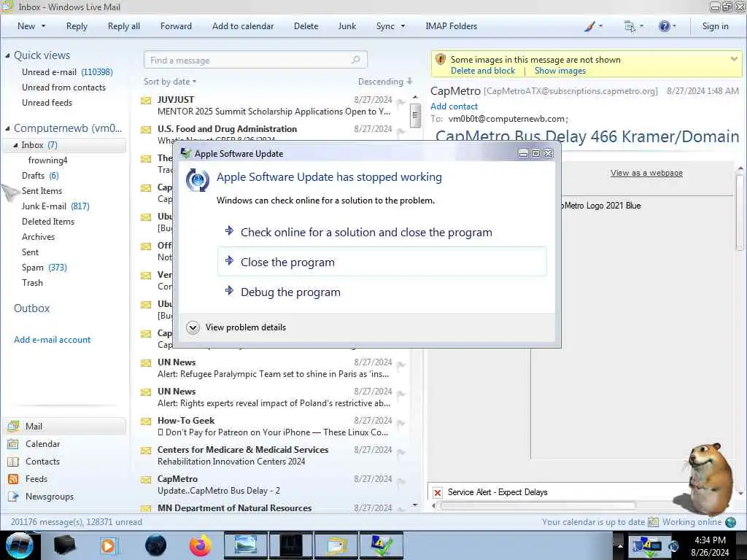747x560 pixels.
Task: Click the broken image icon beside Service Alert
Action: [438, 492]
